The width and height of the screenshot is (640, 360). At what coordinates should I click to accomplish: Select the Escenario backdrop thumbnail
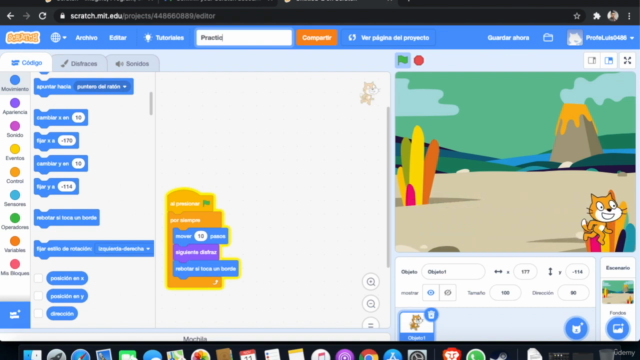tap(618, 292)
